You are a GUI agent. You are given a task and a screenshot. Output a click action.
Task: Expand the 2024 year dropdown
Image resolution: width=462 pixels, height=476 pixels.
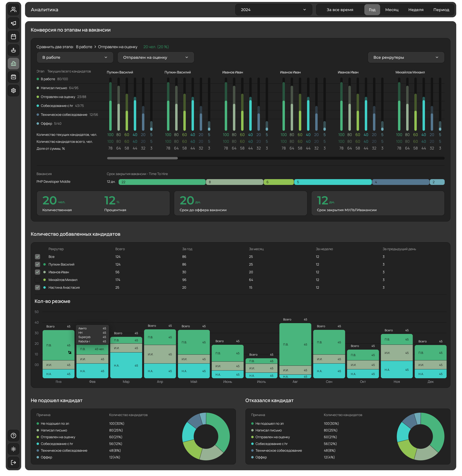coord(273,10)
